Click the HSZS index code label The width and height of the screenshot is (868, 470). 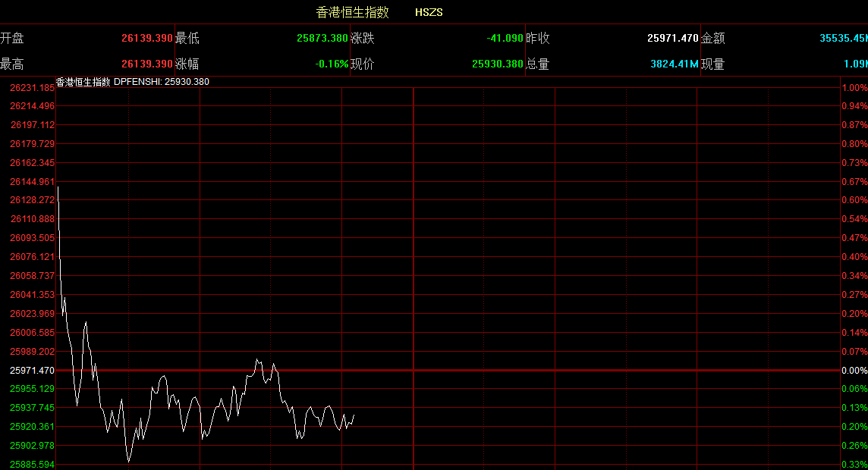coord(429,12)
